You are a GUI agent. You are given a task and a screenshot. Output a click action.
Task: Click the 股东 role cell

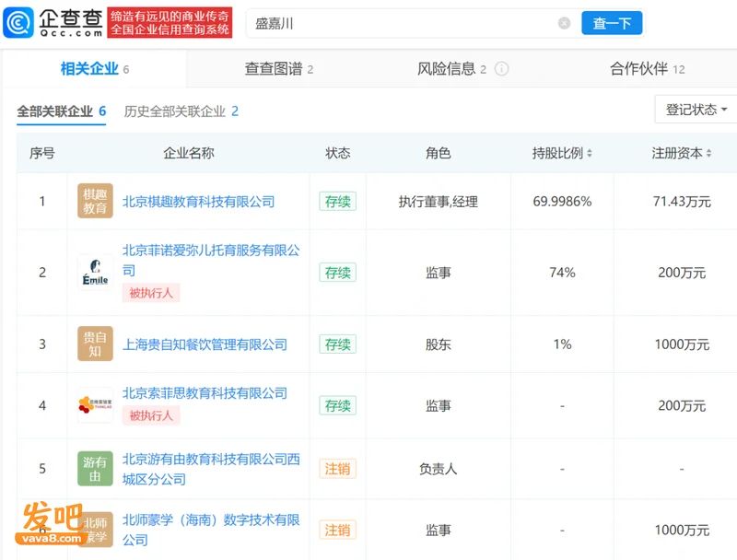pyautogui.click(x=439, y=344)
